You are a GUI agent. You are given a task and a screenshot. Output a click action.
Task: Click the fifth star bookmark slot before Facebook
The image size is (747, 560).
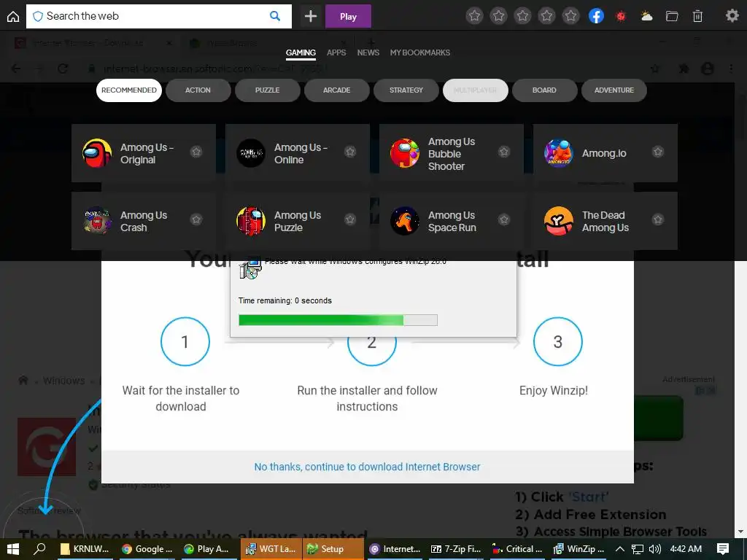(x=570, y=16)
